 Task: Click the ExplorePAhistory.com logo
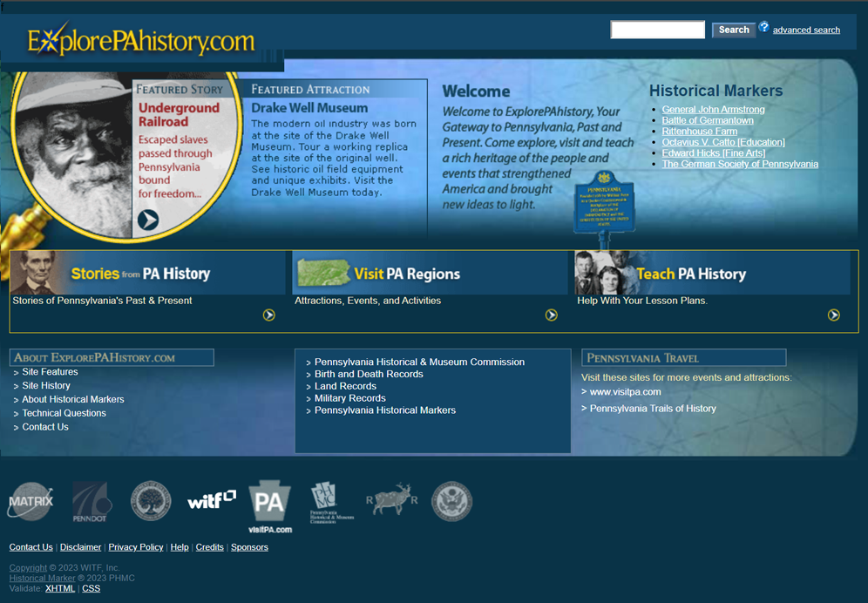[x=141, y=40]
